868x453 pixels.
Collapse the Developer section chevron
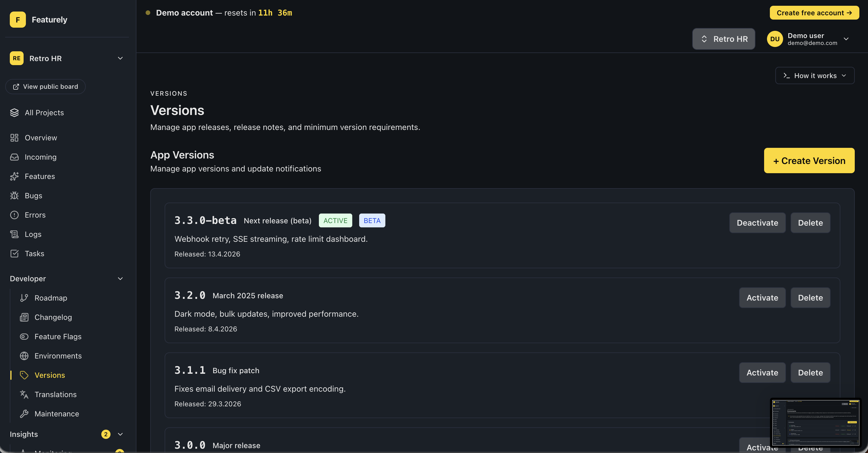[x=120, y=279]
